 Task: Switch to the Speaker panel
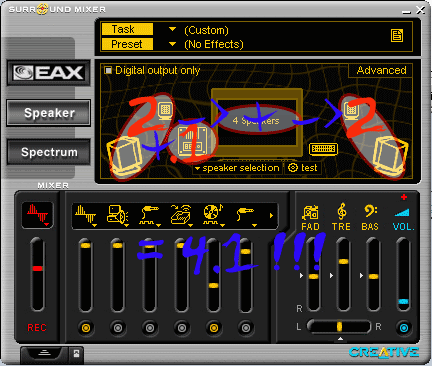pyautogui.click(x=49, y=113)
